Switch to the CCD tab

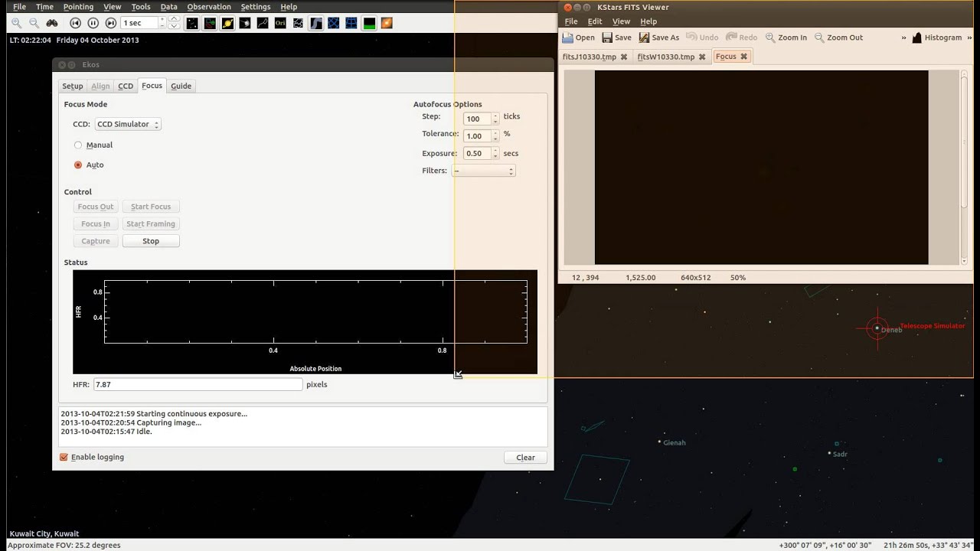tap(126, 86)
